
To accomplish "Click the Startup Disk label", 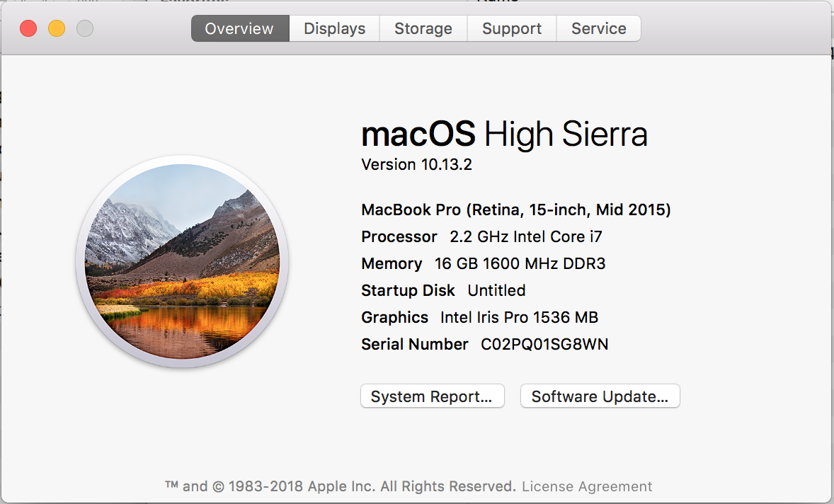I will click(408, 290).
